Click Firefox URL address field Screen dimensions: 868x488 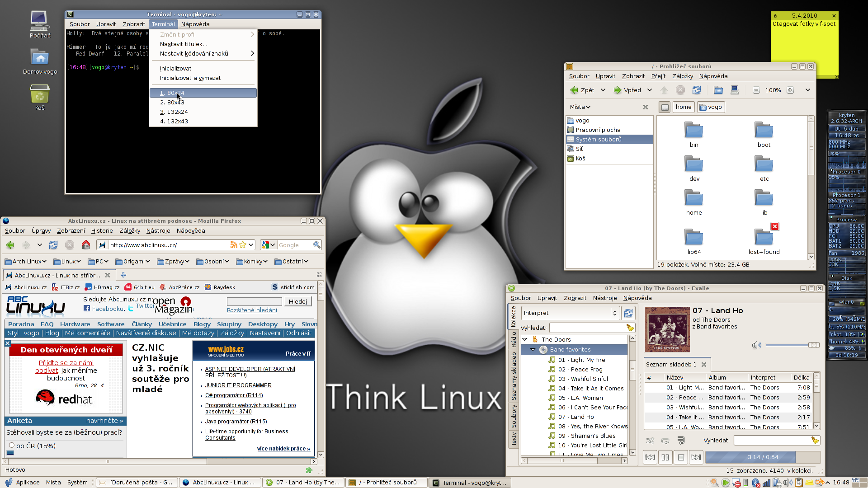[168, 245]
